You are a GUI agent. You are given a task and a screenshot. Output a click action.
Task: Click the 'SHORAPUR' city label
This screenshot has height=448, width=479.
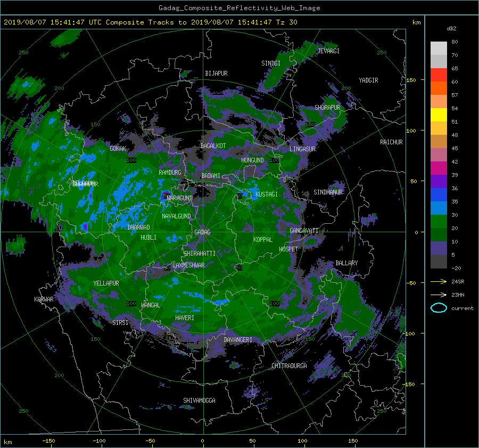[x=327, y=108]
